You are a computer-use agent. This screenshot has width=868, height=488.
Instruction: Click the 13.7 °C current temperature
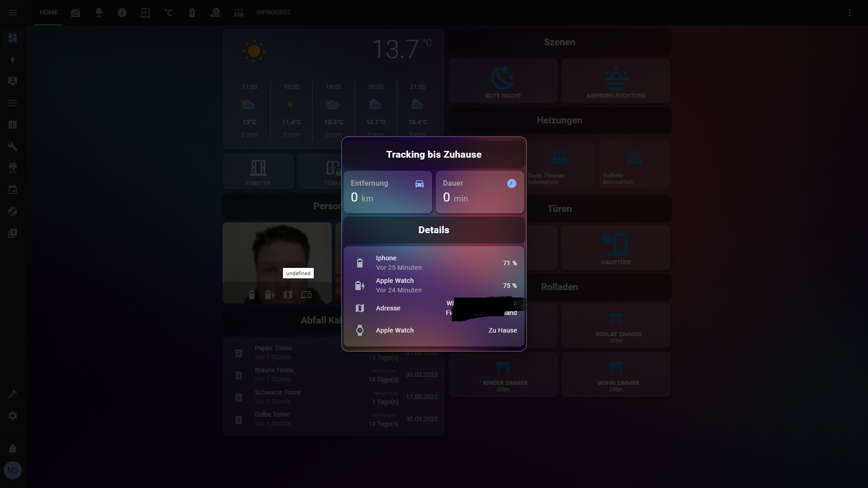coord(402,49)
